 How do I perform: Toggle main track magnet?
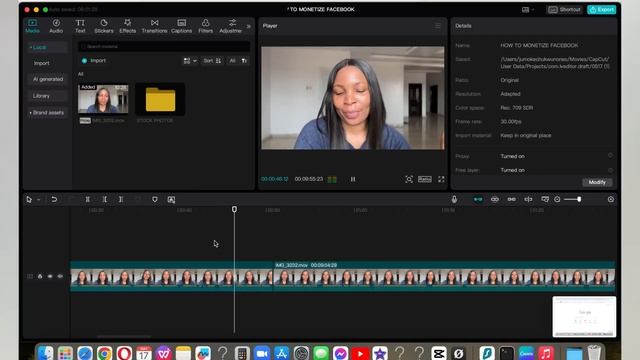[x=478, y=199]
